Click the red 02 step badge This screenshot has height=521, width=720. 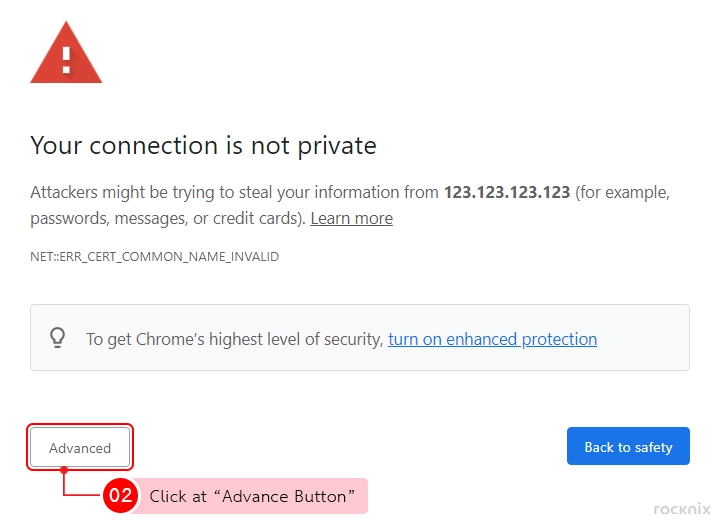click(x=120, y=495)
